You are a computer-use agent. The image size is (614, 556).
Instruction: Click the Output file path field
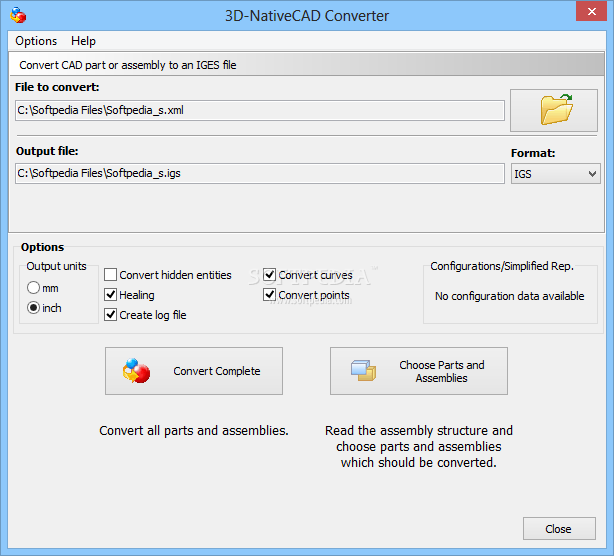pyautogui.click(x=260, y=173)
